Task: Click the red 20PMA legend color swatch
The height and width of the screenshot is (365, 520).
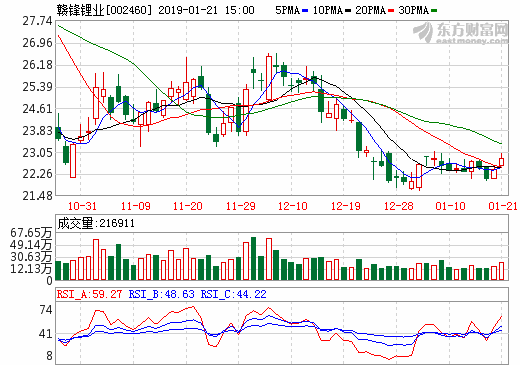Action: click(391, 11)
